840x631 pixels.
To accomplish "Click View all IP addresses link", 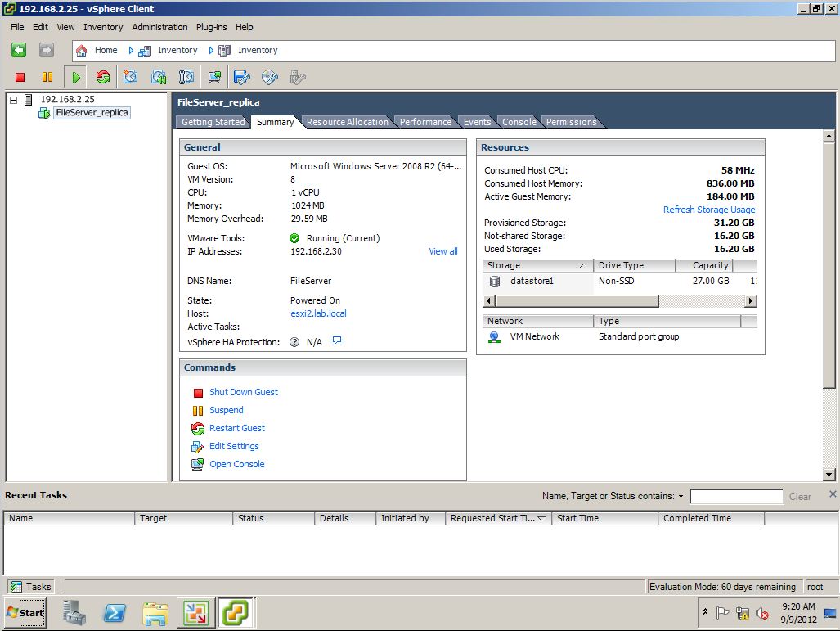I will click(x=443, y=251).
